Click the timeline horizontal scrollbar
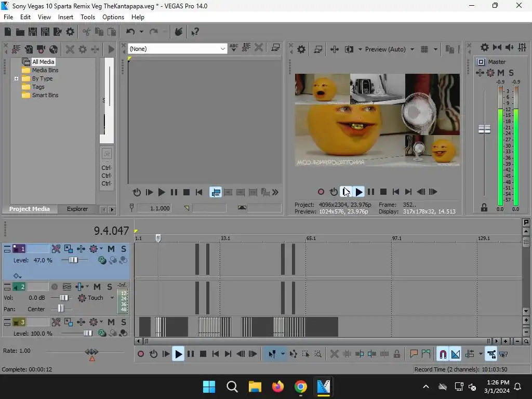 pyautogui.click(x=316, y=341)
